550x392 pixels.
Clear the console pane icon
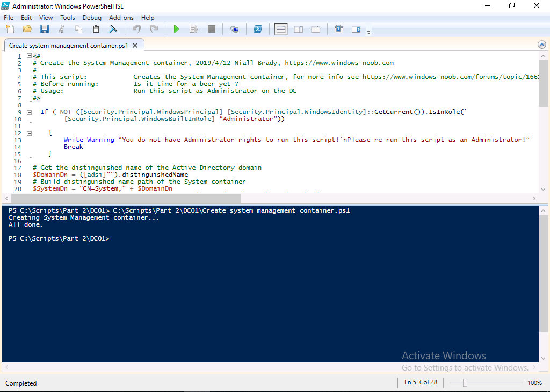click(x=113, y=29)
